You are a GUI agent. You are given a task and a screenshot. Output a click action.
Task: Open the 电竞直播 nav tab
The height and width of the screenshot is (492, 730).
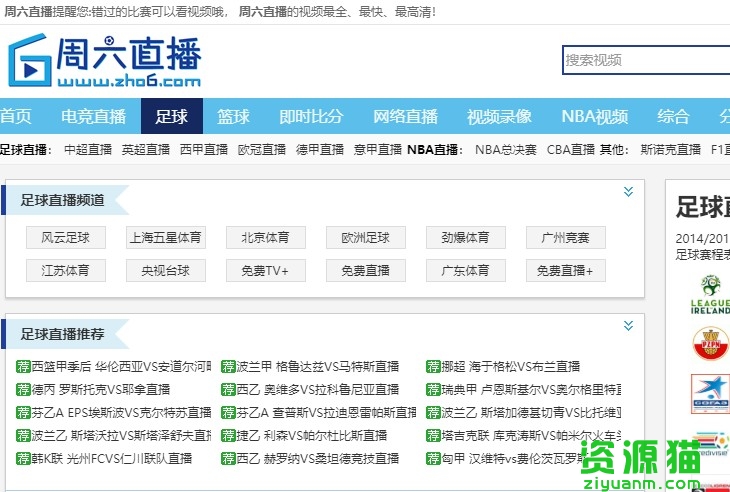coord(93,116)
